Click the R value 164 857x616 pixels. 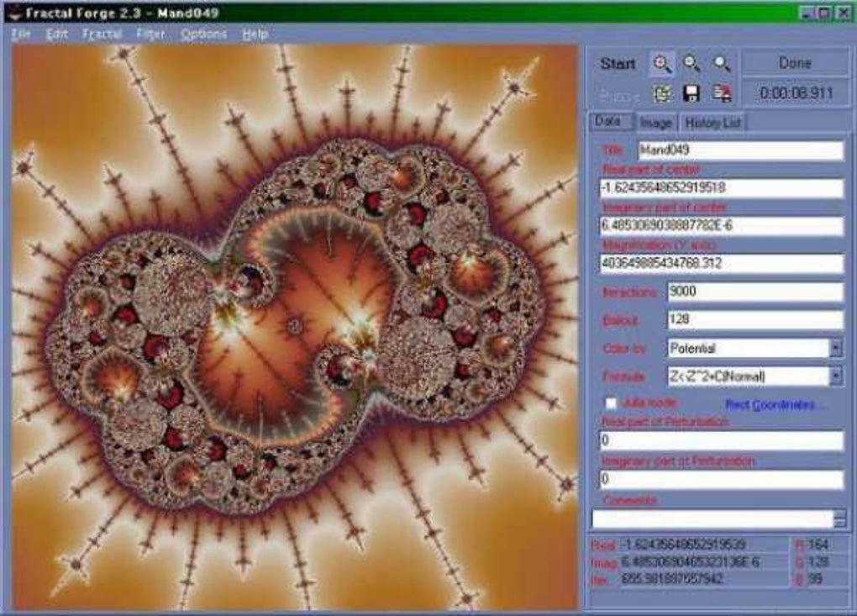pyautogui.click(x=818, y=545)
